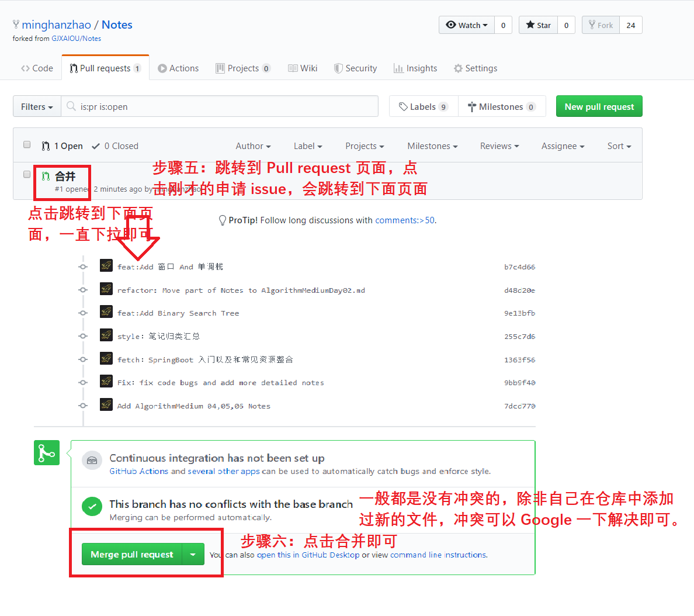This screenshot has width=694, height=616.
Task: Open commit feat:Add Binary Search Tree
Action: click(178, 313)
